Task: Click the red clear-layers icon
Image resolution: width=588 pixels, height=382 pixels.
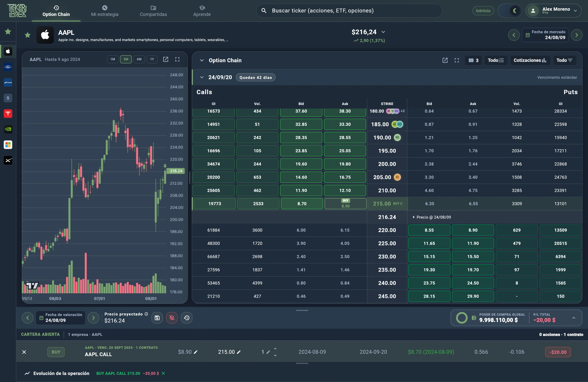Action: pos(172,318)
